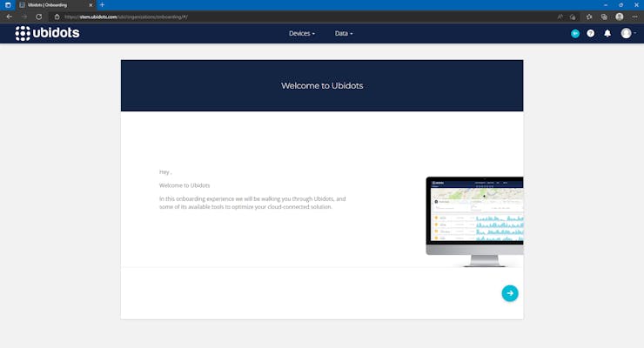Open browser profile avatar
Viewport: 644px width, 348px height.
[620, 17]
